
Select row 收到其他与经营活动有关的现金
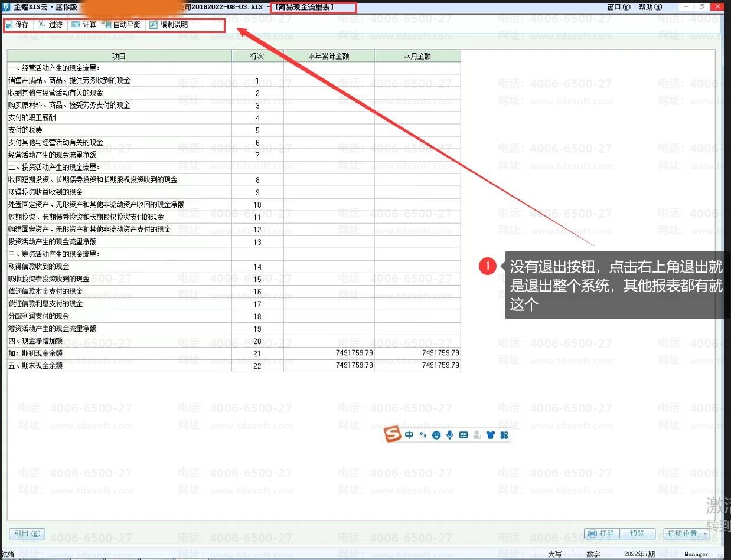[x=234, y=93]
